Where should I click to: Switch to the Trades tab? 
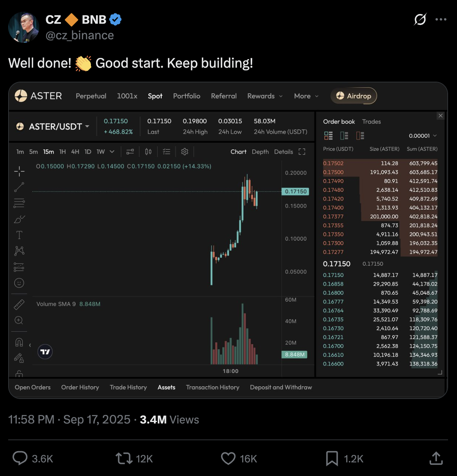(372, 122)
